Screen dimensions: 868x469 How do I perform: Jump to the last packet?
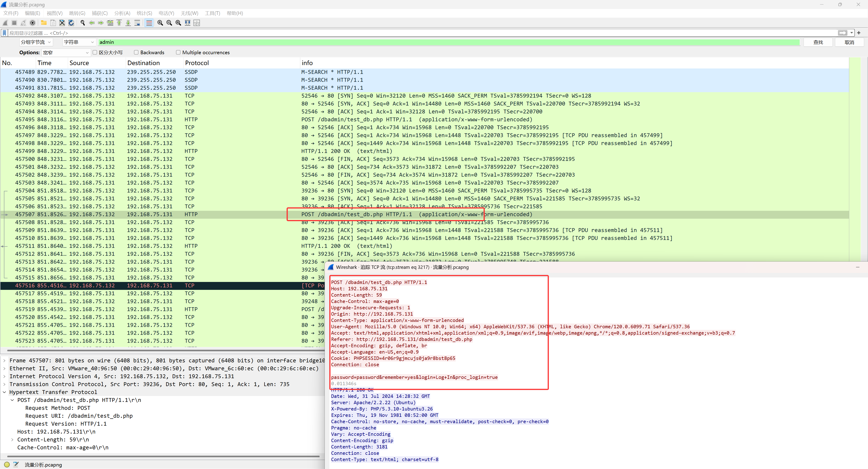pyautogui.click(x=128, y=23)
